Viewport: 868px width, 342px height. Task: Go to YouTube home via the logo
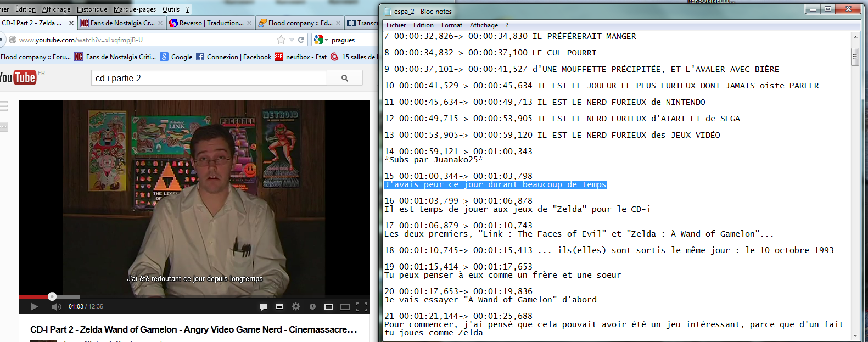tap(18, 77)
